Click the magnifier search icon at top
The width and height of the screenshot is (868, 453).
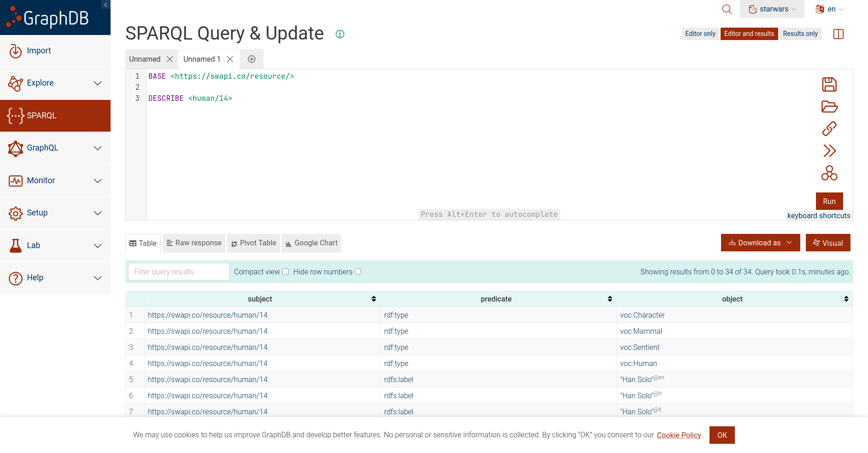[727, 9]
